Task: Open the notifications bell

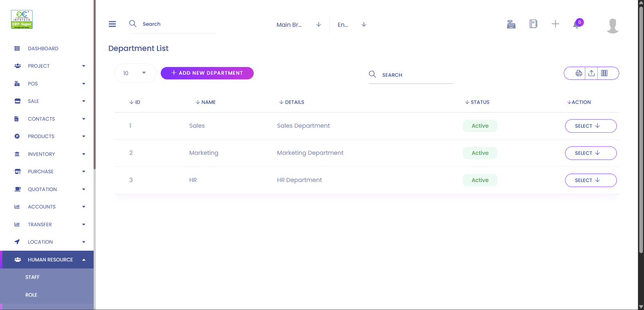Action: (x=577, y=25)
